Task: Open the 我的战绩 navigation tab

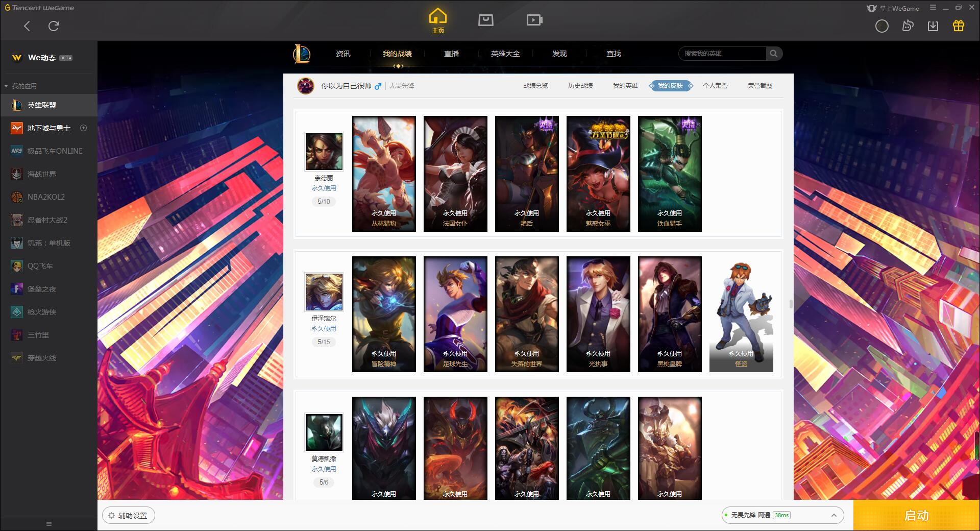Action: coord(397,54)
